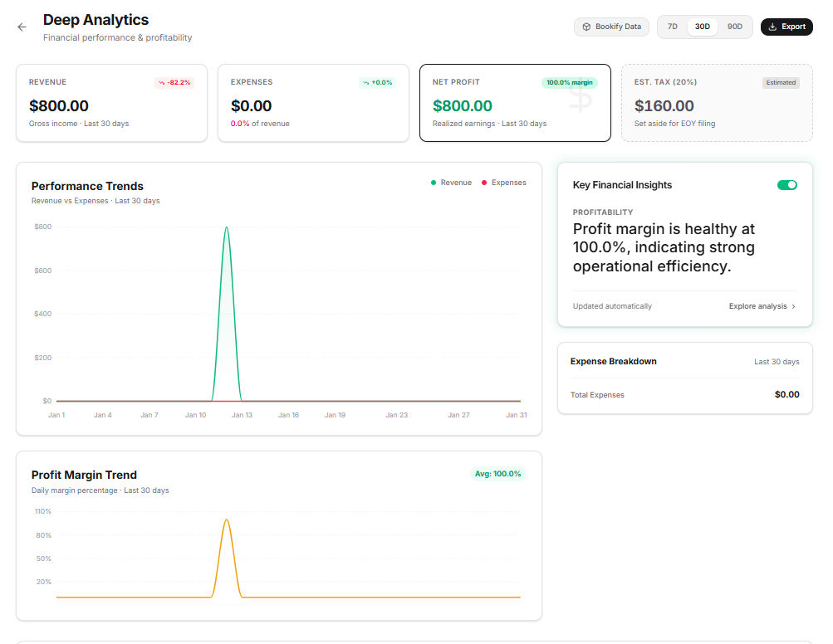Click the back arrow icon
The image size is (833, 644).
coord(22,27)
